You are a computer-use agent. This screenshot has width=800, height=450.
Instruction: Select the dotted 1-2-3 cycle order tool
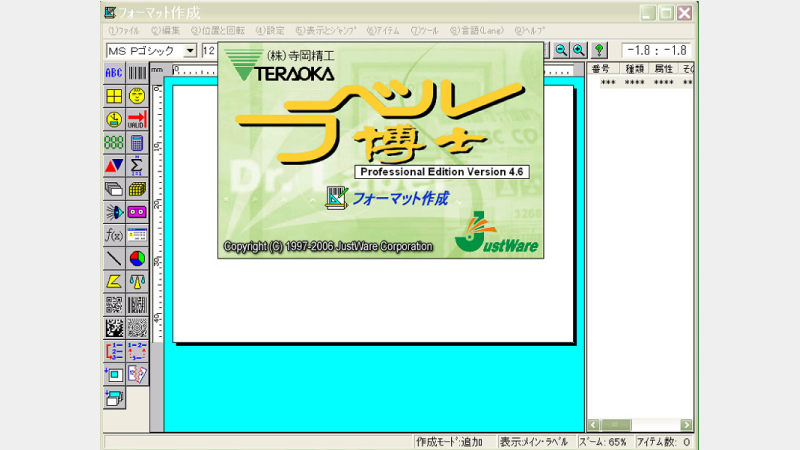click(137, 352)
